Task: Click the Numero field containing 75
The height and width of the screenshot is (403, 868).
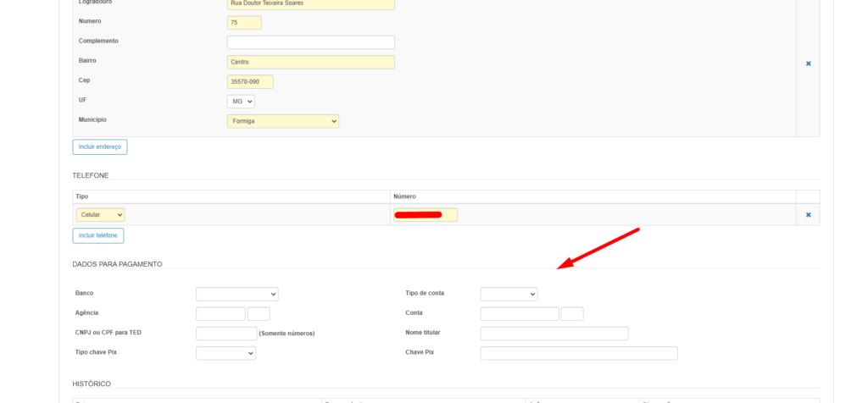Action: coord(244,23)
